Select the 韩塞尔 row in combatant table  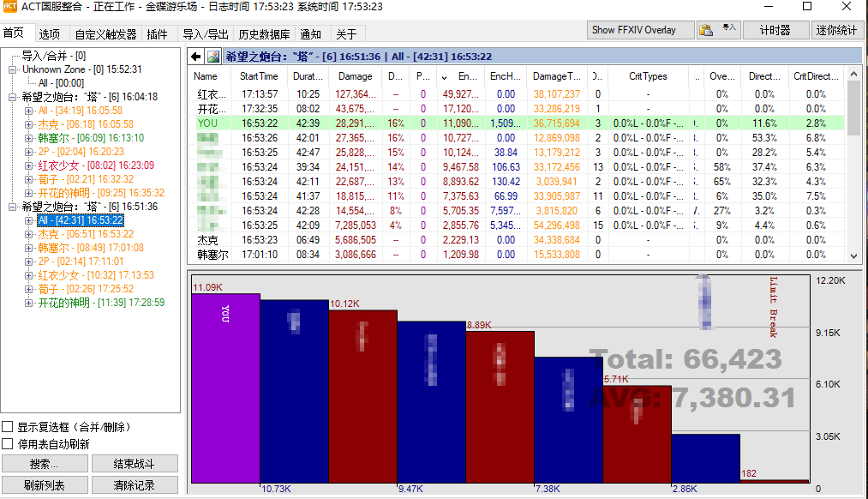tap(518, 254)
